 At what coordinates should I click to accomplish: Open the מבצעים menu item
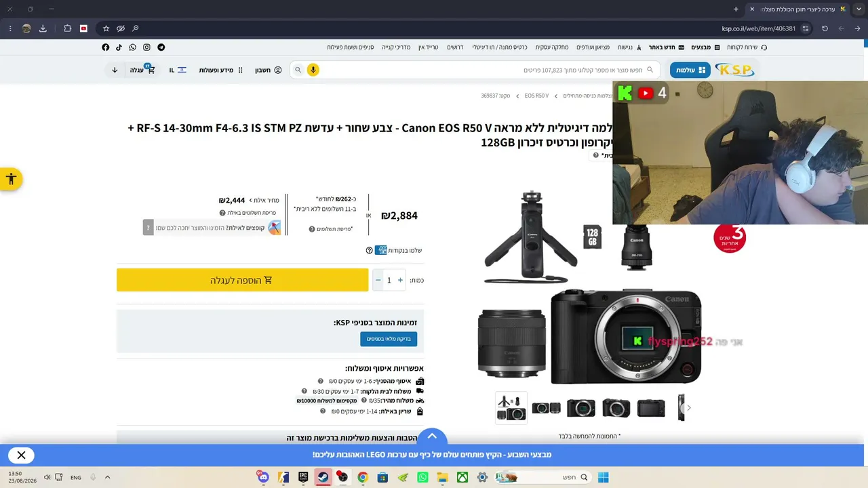[x=705, y=47]
